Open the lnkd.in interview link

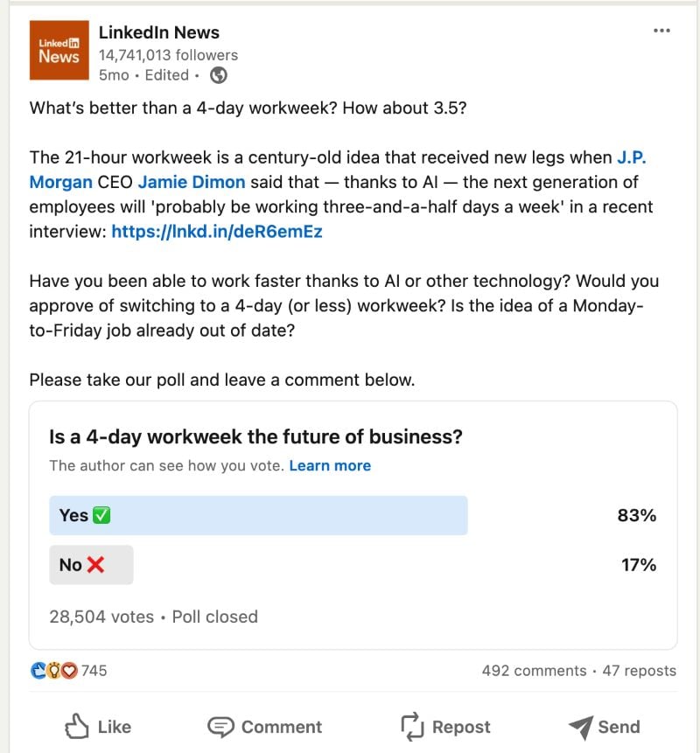pyautogui.click(x=217, y=232)
